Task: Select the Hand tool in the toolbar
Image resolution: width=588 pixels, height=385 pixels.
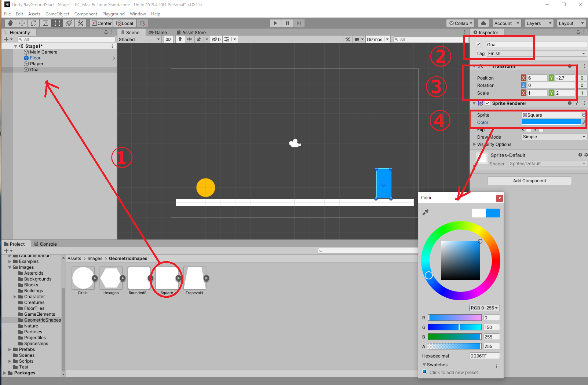Action: pyautogui.click(x=10, y=23)
